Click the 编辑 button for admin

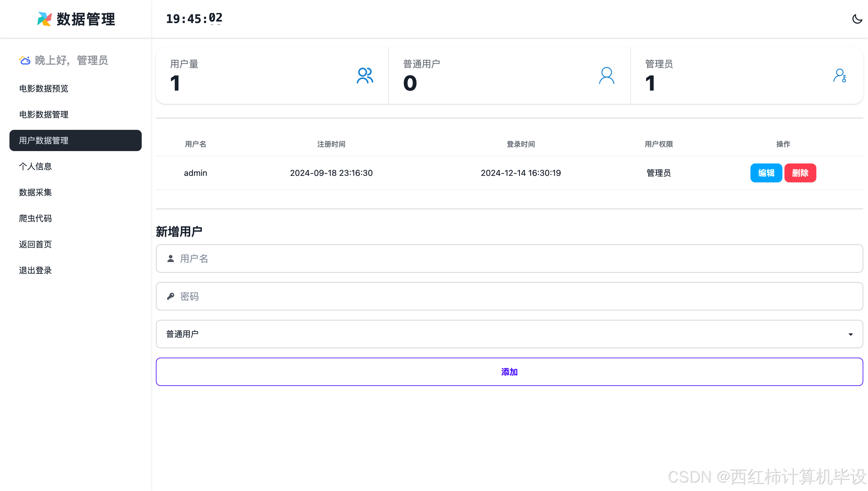point(766,173)
